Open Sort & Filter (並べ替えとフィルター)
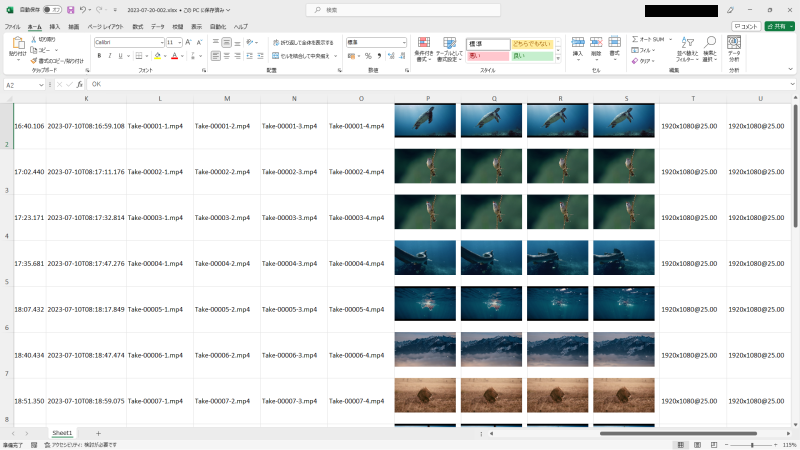 687,49
